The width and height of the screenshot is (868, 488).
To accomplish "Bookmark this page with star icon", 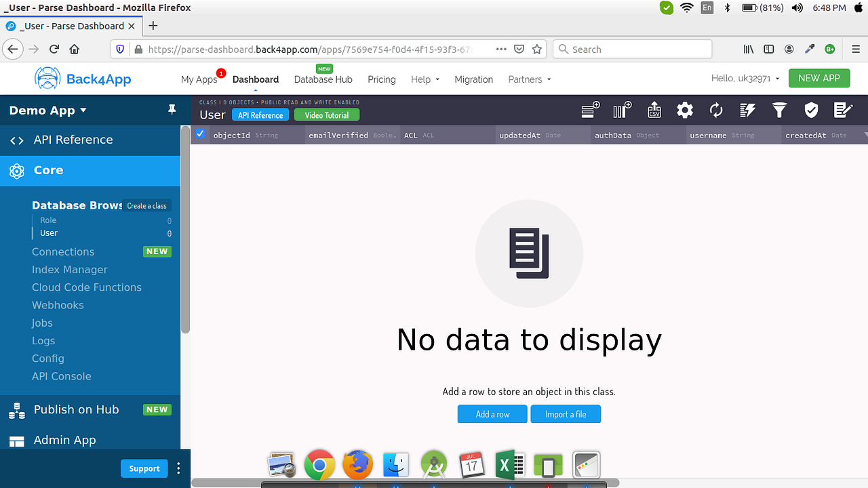I will (537, 49).
